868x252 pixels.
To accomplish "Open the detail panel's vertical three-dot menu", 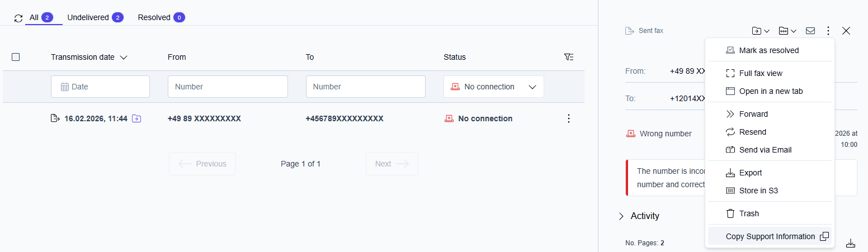I will coord(828,31).
